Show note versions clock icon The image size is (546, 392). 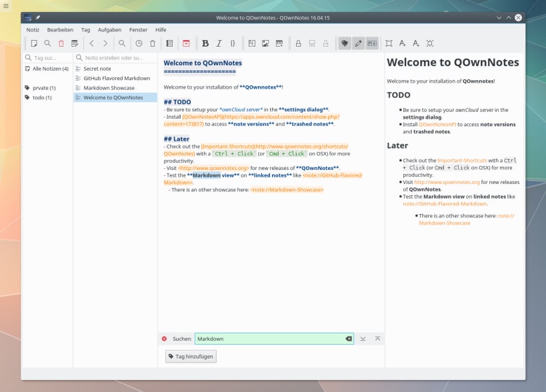139,43
